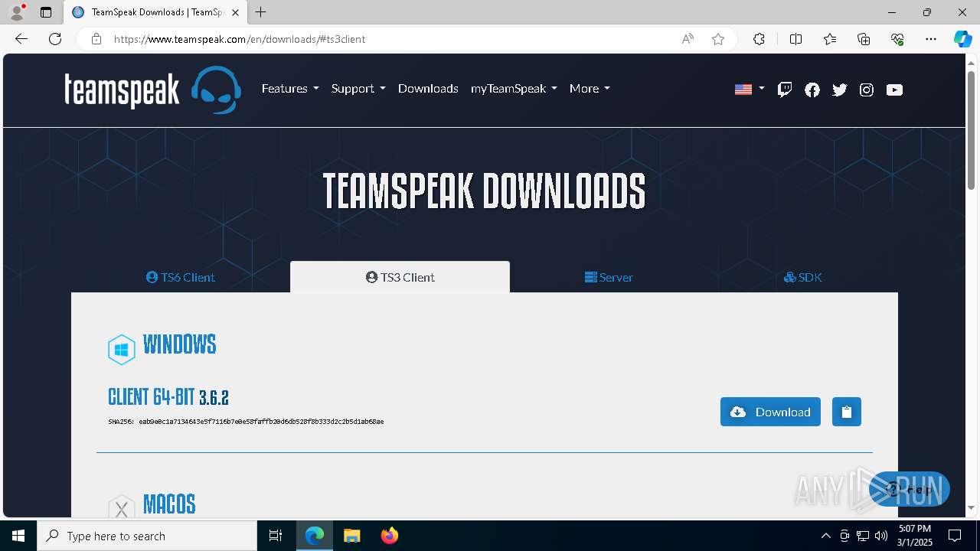View site information lock icon

tap(96, 39)
